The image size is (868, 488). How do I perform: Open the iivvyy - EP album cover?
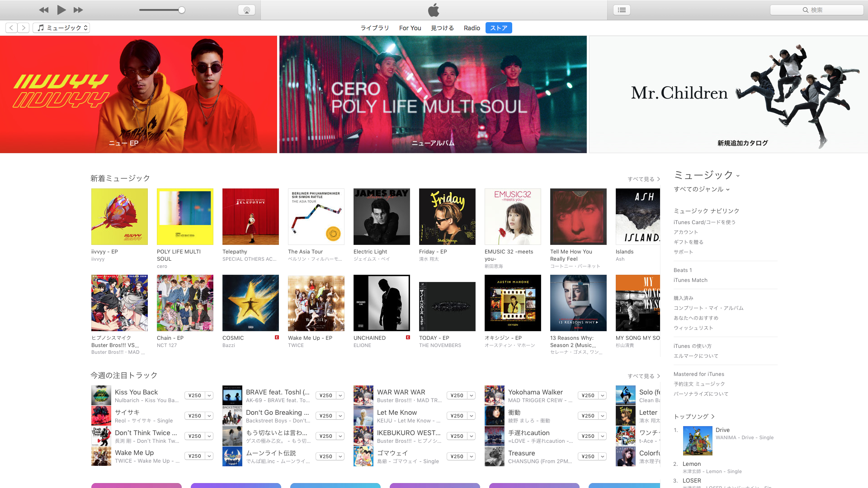pyautogui.click(x=119, y=217)
